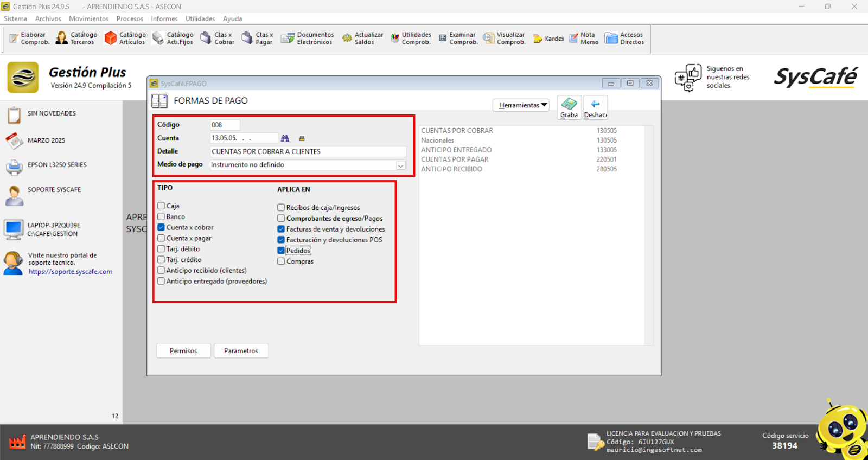Image resolution: width=868 pixels, height=460 pixels.
Task: Click the Permisos button
Action: tap(183, 351)
